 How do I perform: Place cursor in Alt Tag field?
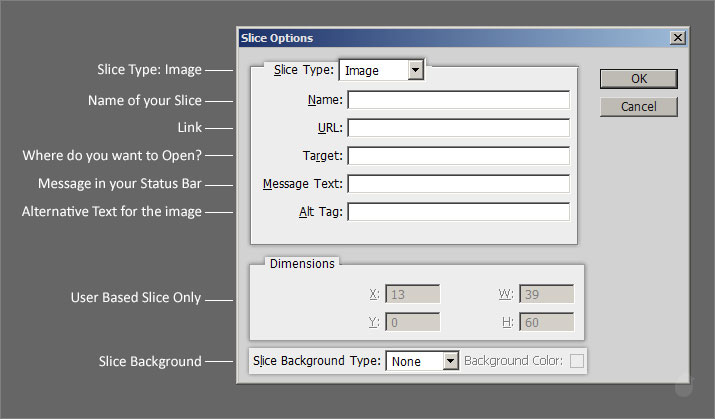458,212
